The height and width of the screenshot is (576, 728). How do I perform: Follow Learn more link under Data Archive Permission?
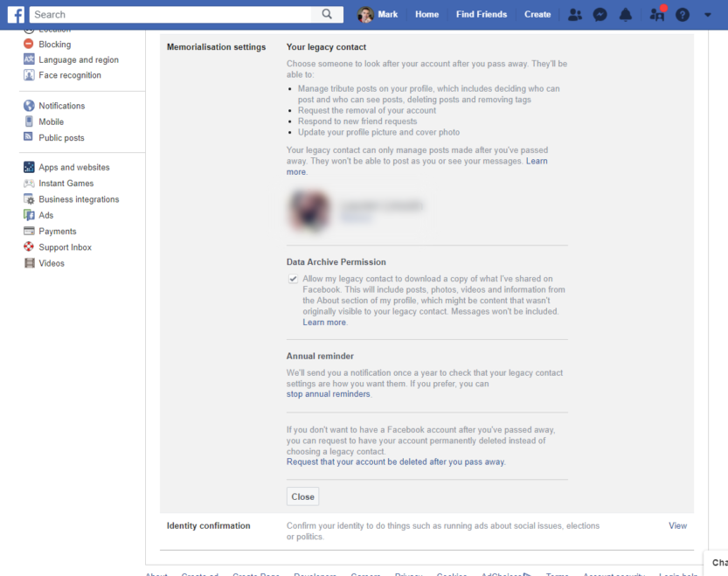(324, 322)
